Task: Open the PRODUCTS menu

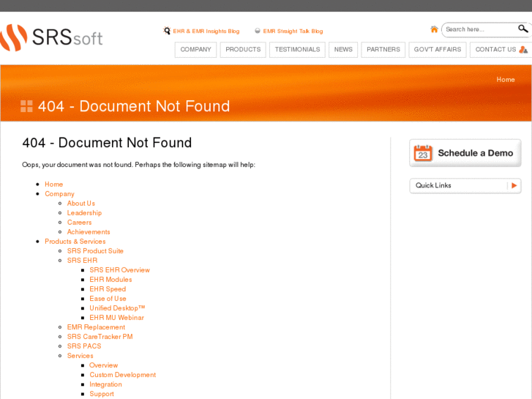Action: 243,50
